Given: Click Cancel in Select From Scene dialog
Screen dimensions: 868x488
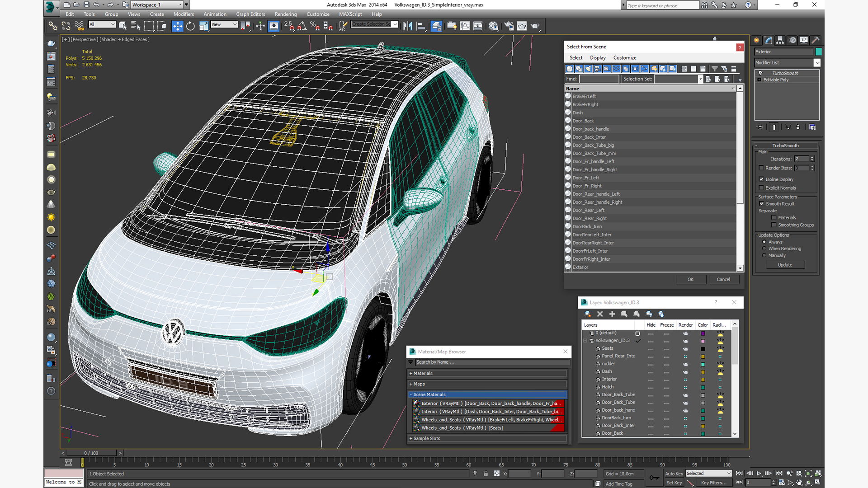Looking at the screenshot, I should click(x=723, y=280).
